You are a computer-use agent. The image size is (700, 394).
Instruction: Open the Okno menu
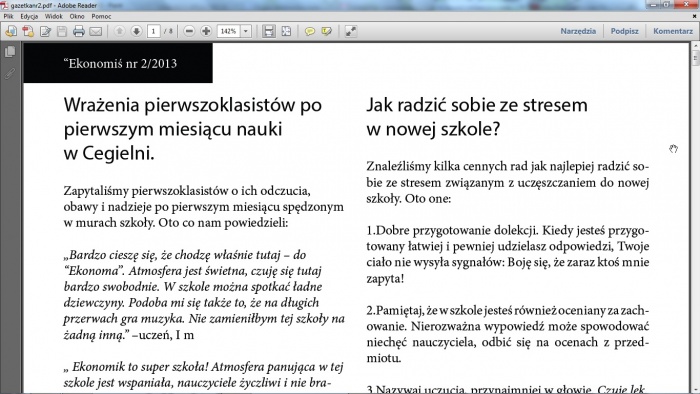pyautogui.click(x=77, y=16)
